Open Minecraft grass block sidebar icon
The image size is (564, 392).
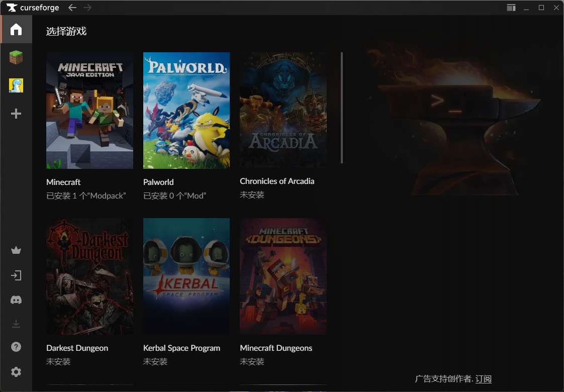pyautogui.click(x=16, y=57)
